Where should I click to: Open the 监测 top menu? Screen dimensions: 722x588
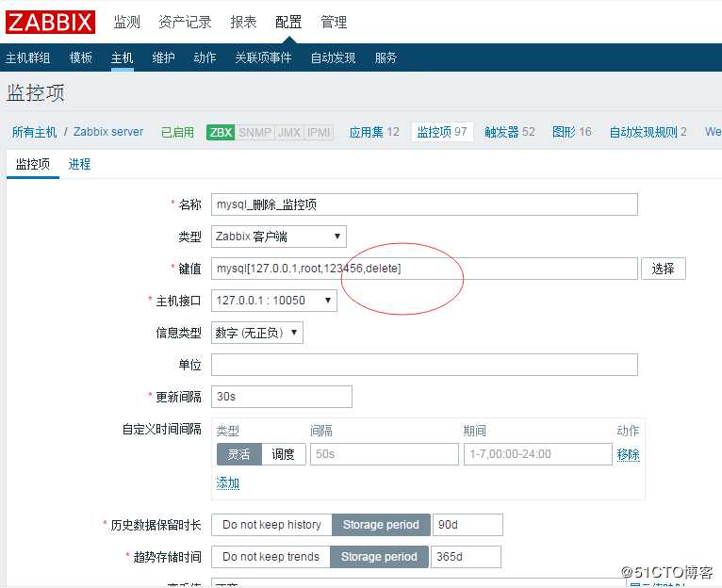pos(126,22)
